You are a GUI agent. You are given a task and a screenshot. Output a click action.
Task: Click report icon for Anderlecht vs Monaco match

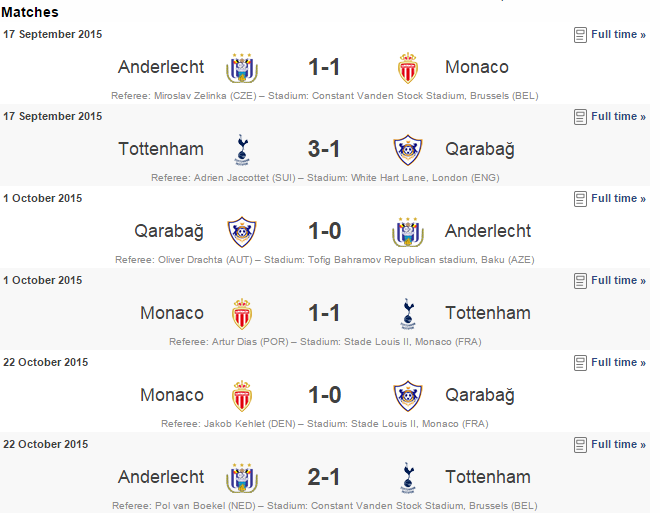click(580, 35)
